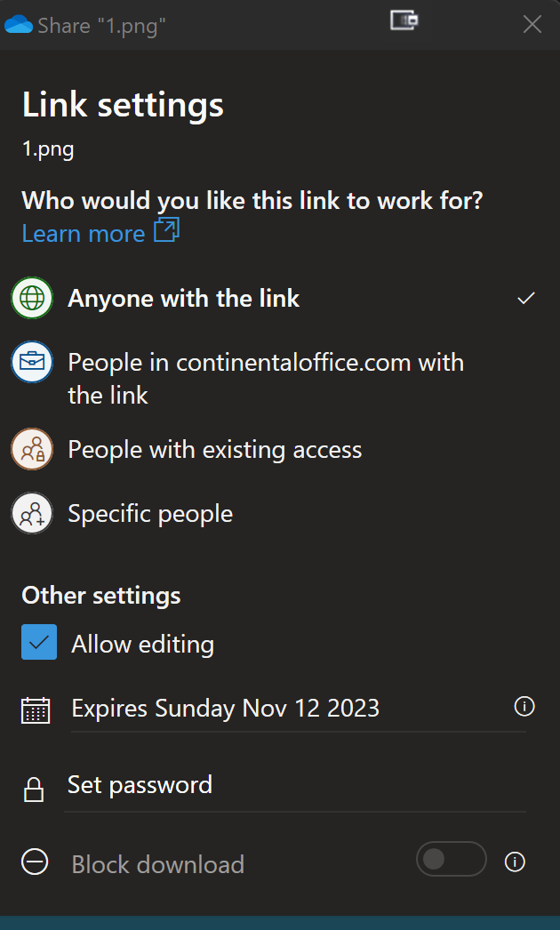
Task: Click the briefcase icon for organization link
Action: pyautogui.click(x=32, y=363)
